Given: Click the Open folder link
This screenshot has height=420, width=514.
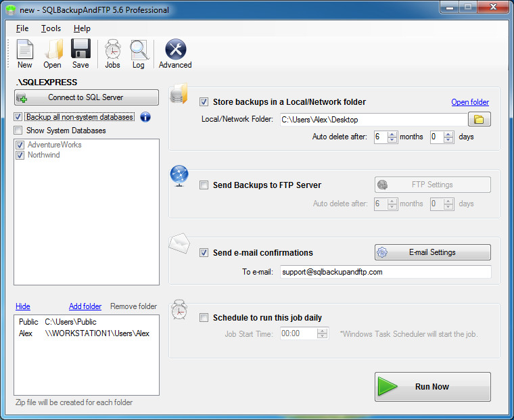Looking at the screenshot, I should pyautogui.click(x=470, y=102).
